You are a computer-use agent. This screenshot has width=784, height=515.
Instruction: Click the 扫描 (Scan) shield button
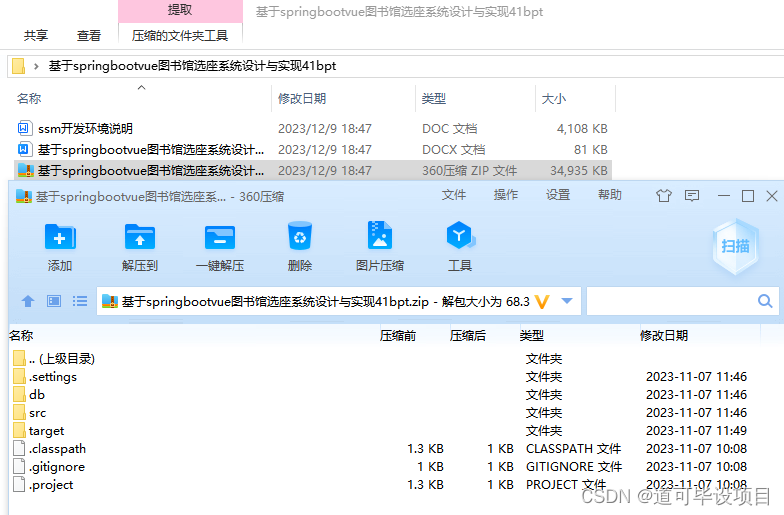click(x=736, y=246)
